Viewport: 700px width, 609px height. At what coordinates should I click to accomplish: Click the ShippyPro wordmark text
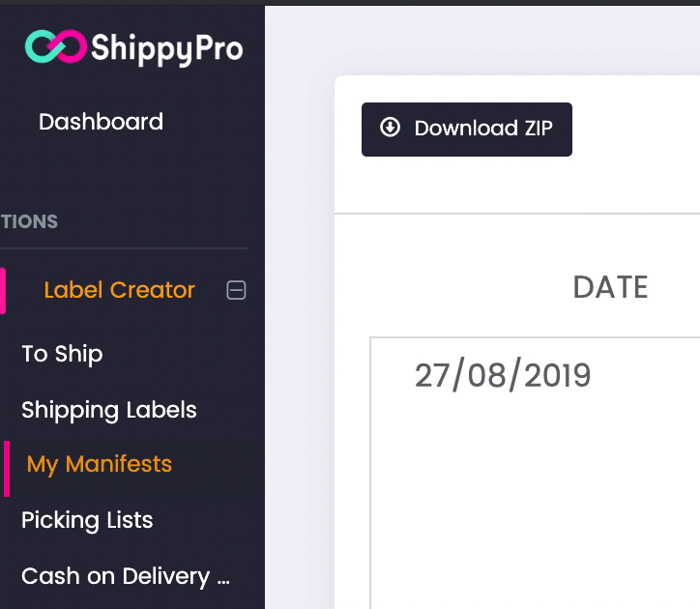click(167, 49)
